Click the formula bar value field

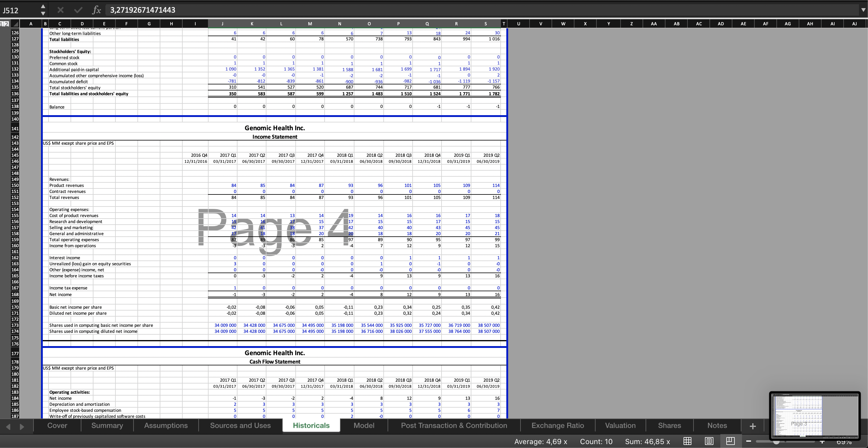click(482, 10)
